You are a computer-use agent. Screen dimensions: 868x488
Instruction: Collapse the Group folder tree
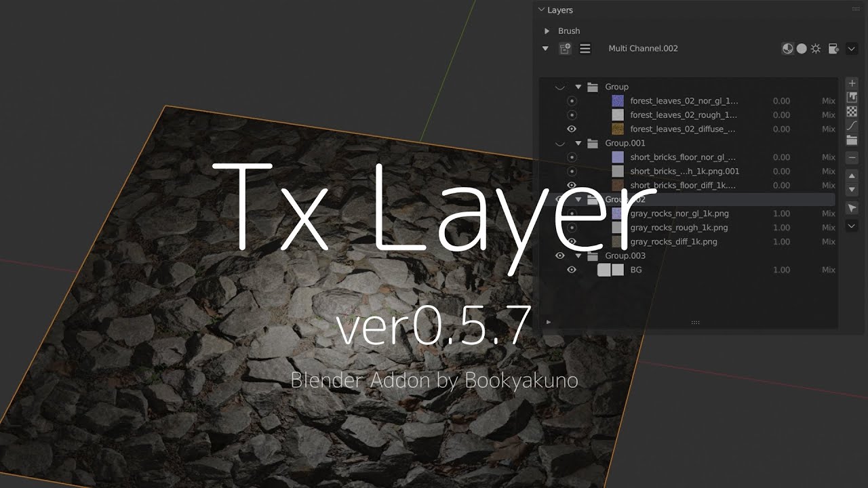point(578,87)
